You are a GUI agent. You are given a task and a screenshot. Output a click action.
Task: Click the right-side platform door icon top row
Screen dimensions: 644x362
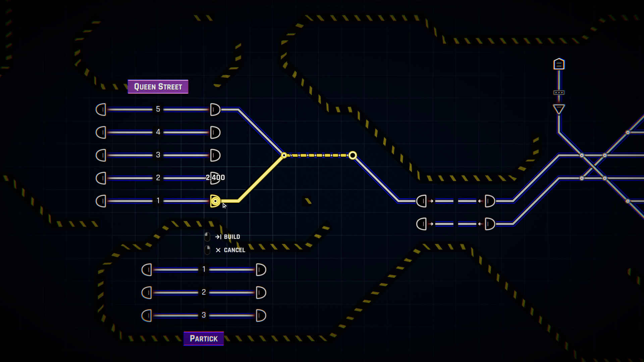click(x=215, y=109)
